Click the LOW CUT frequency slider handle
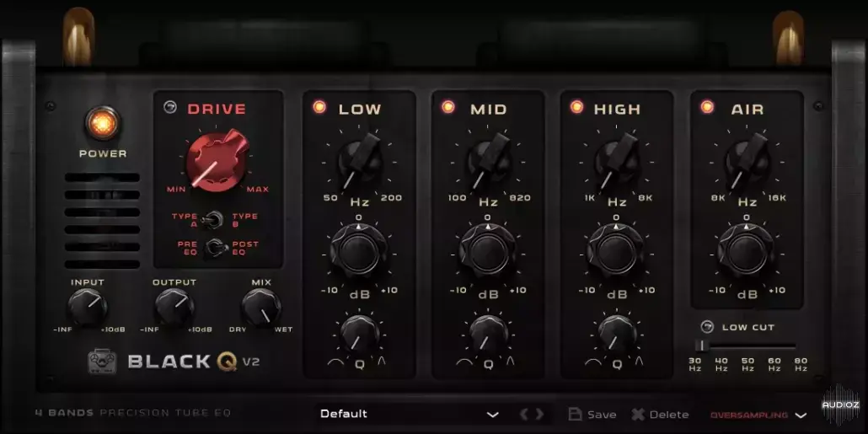This screenshot has width=868, height=434. coord(702,346)
